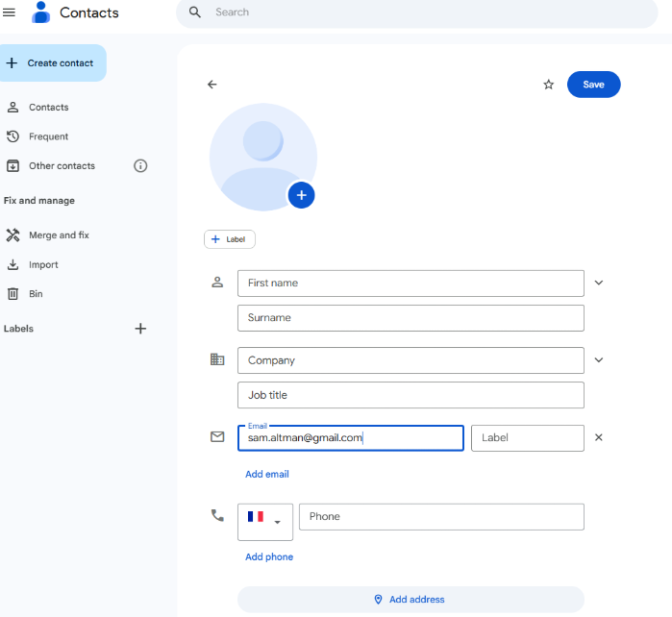Click the Add address button
672x617 pixels.
pos(411,600)
